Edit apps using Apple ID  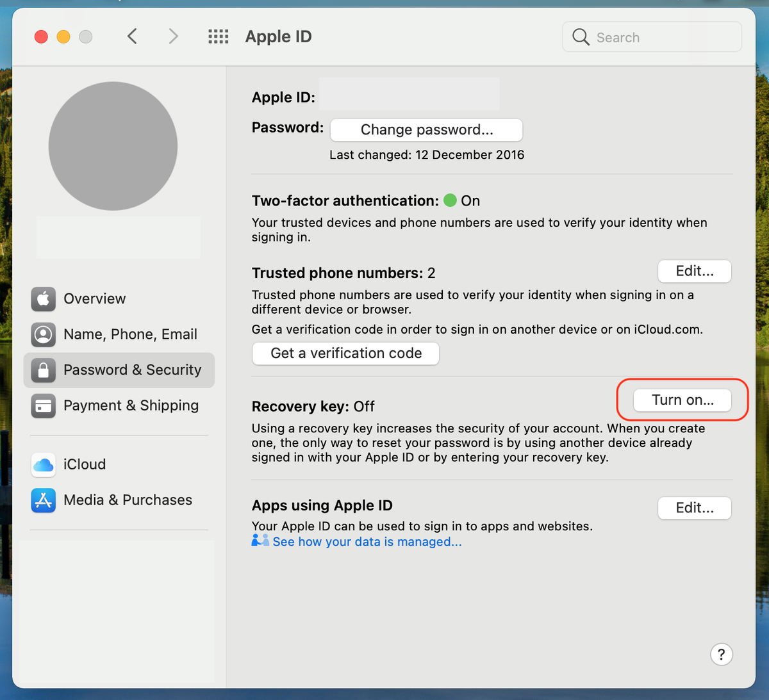pos(694,508)
